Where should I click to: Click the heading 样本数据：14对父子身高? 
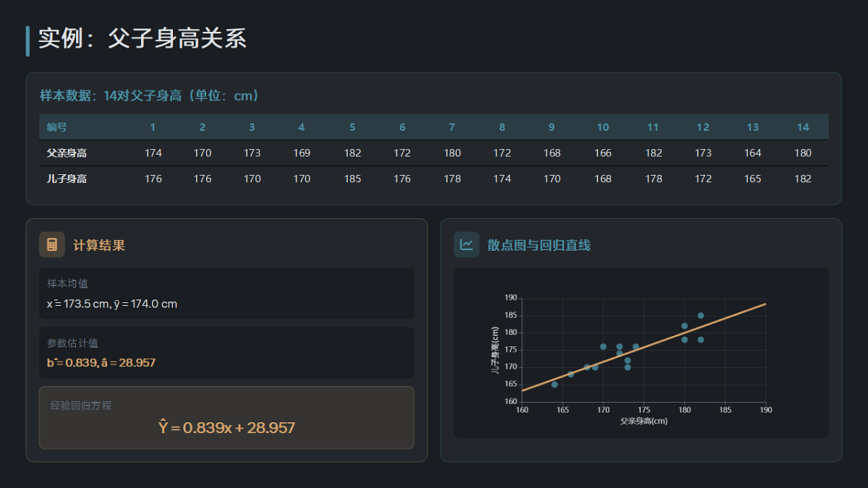point(150,95)
